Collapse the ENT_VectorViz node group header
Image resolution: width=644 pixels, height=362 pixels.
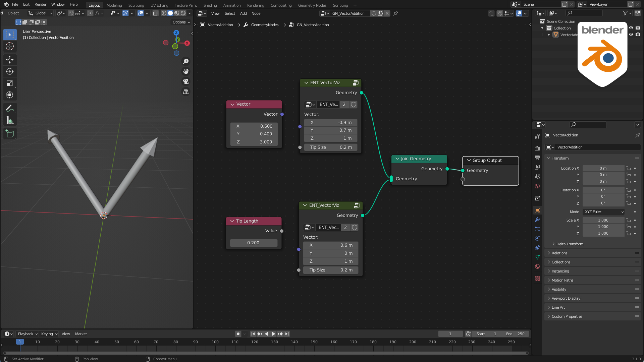pyautogui.click(x=306, y=82)
